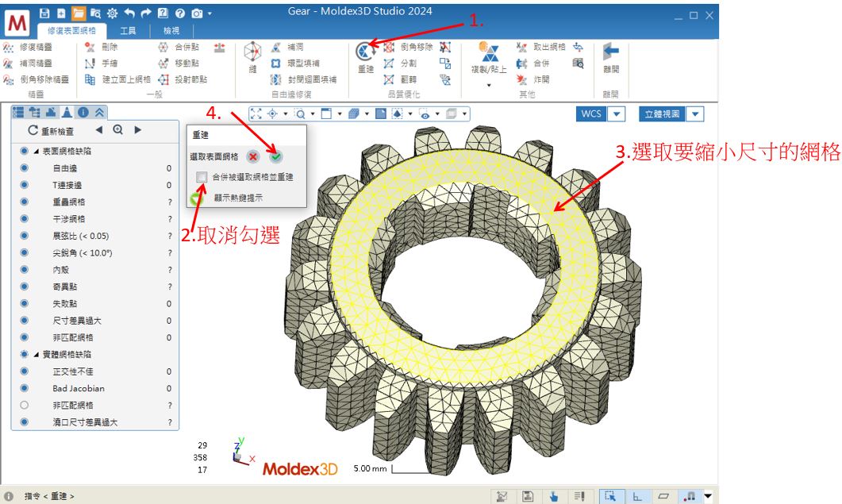Screen dimensions: 842x504
Task: Choose the 移動點 move node tool
Action: [179, 63]
